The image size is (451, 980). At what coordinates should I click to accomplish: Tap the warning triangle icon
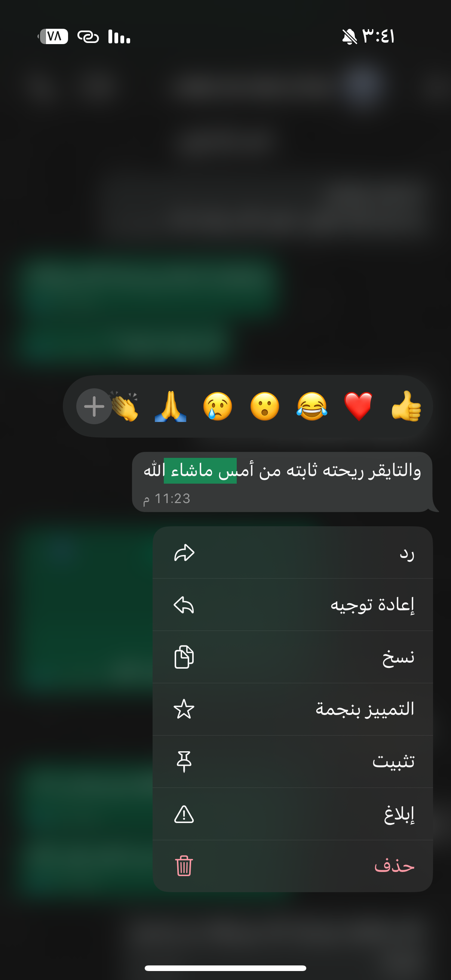pos(184,814)
